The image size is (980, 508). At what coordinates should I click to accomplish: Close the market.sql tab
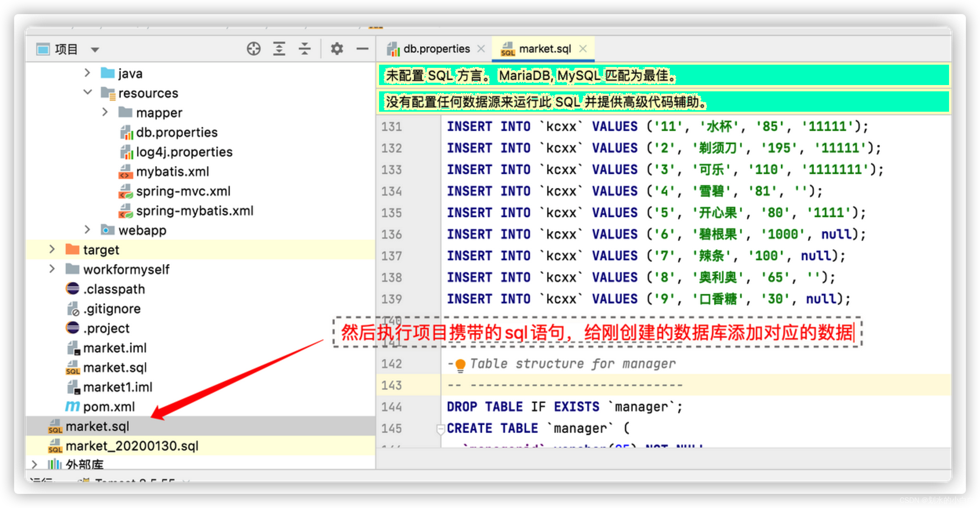click(583, 49)
